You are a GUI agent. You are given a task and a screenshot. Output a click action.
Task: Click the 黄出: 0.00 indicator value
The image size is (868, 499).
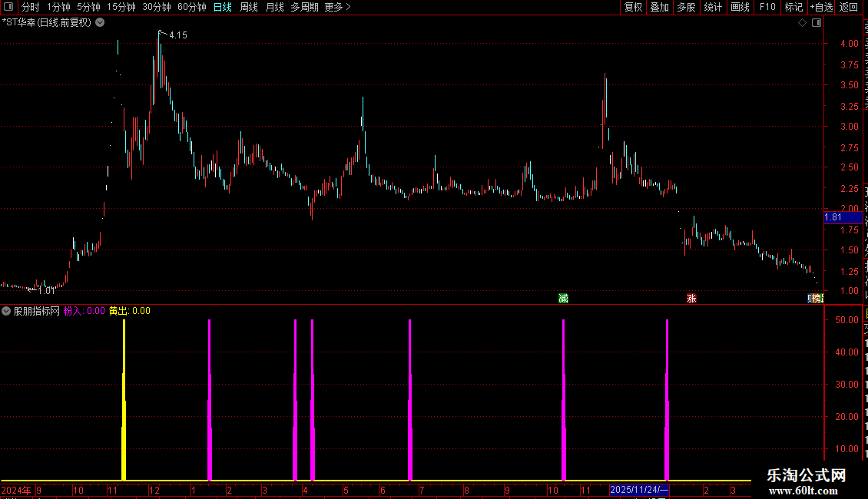click(130, 311)
